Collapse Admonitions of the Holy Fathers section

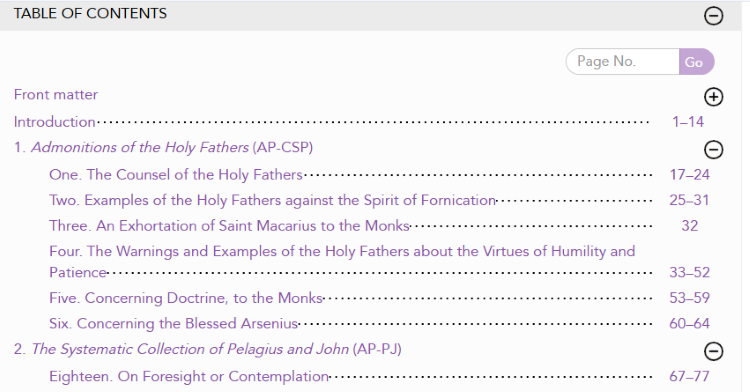713,150
